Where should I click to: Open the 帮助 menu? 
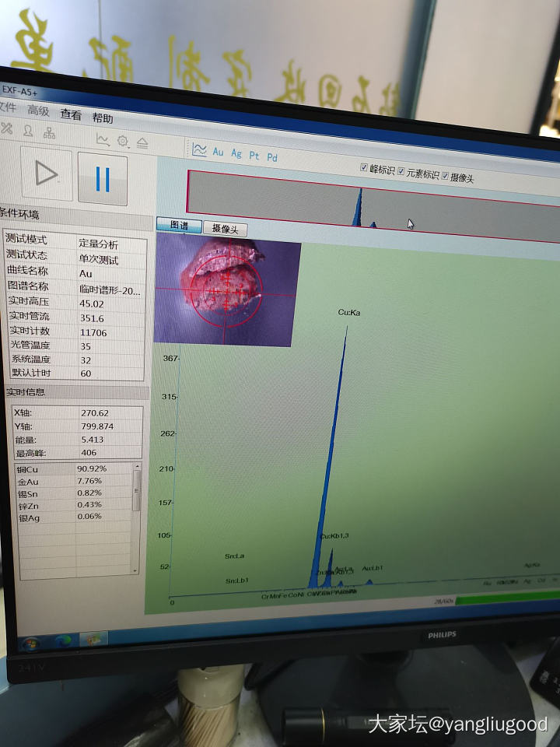click(102, 118)
